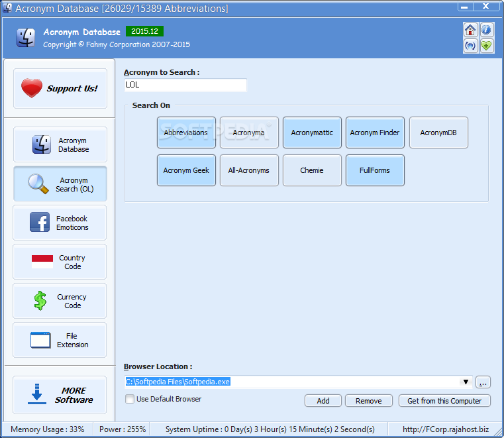Open the Currency Code section
This screenshot has width=504, height=438.
[60, 301]
